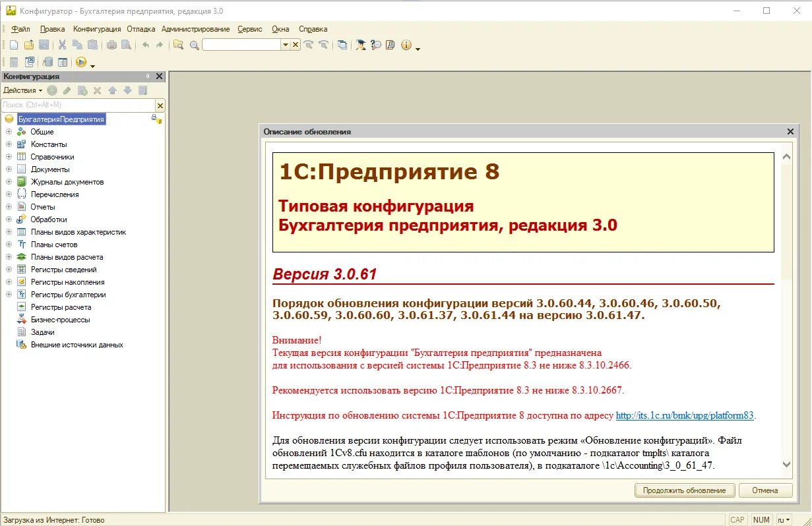Click the yellow About info icon
This screenshot has width=812, height=526.
pyautogui.click(x=406, y=45)
